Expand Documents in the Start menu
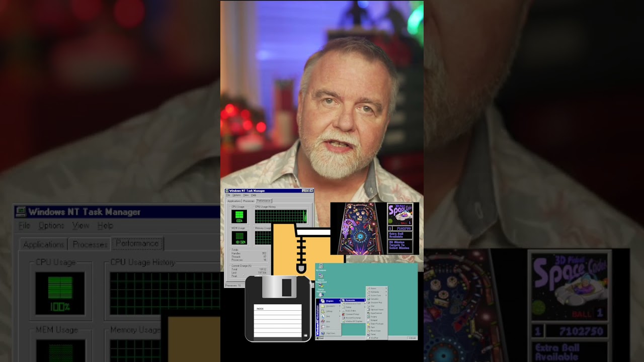 [x=330, y=306]
